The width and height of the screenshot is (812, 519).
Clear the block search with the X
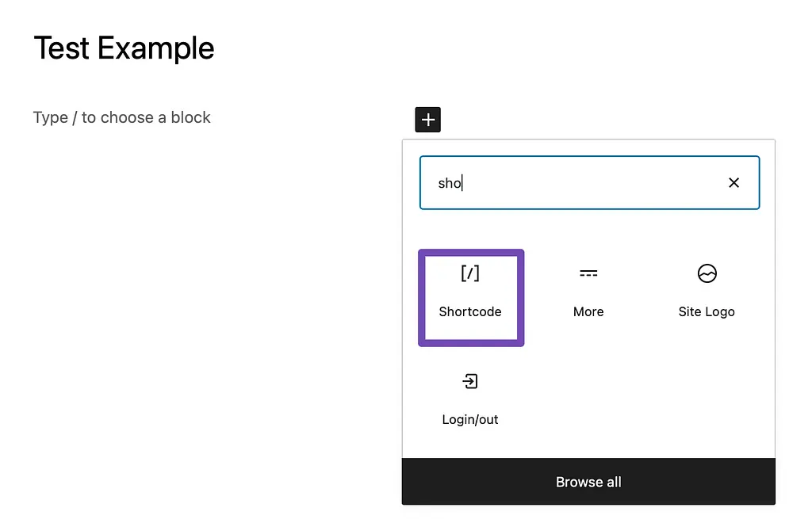click(x=733, y=183)
